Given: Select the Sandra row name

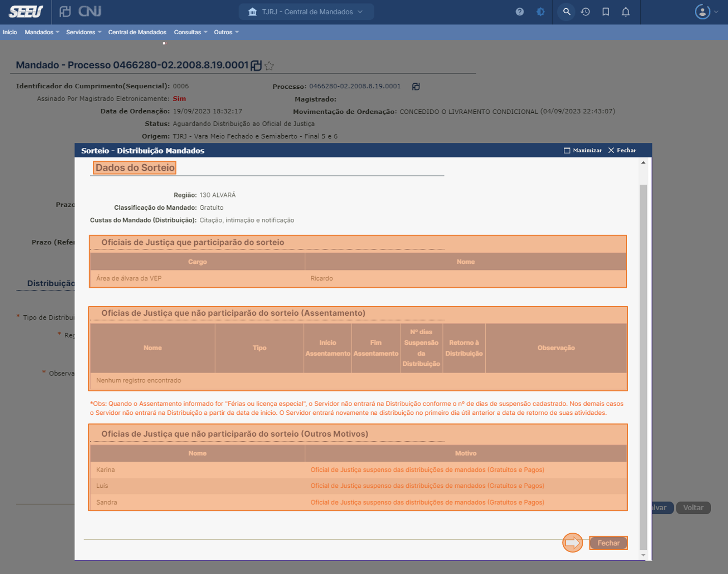Looking at the screenshot, I should tap(107, 502).
